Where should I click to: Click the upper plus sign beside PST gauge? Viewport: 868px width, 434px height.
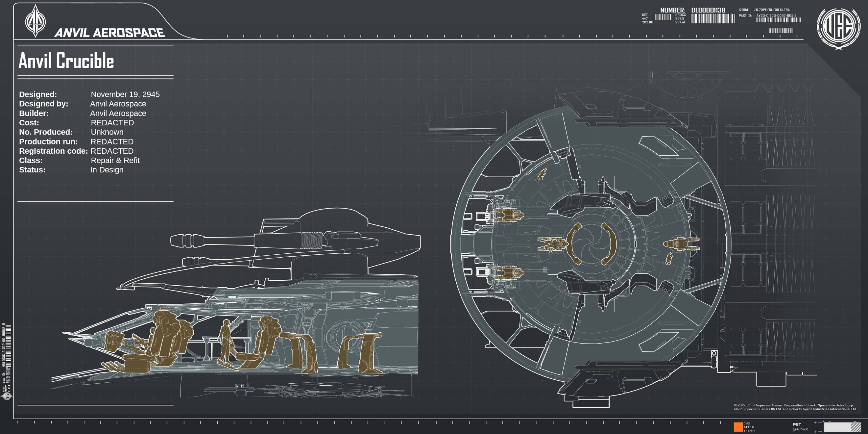pyautogui.click(x=815, y=422)
